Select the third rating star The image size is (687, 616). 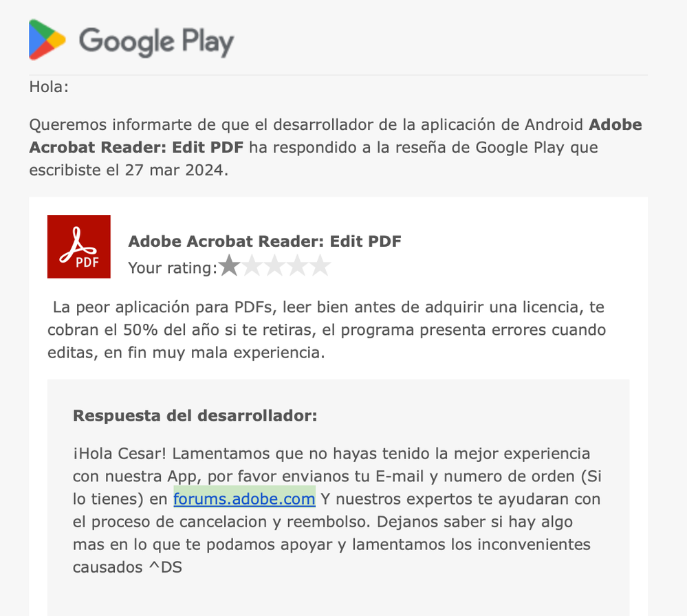(274, 266)
